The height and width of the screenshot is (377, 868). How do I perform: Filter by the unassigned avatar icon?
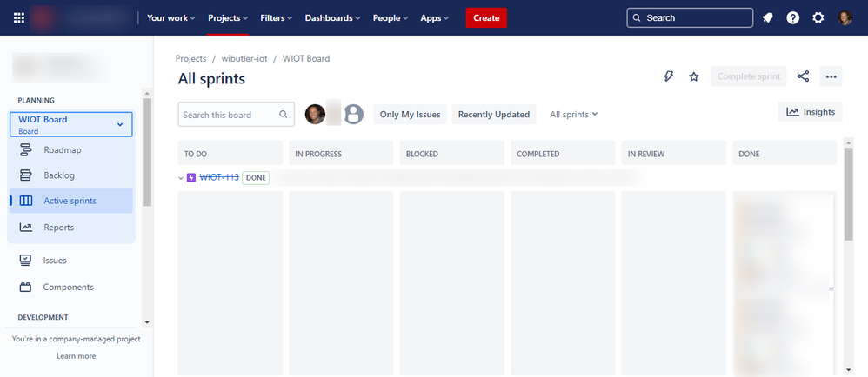[354, 114]
